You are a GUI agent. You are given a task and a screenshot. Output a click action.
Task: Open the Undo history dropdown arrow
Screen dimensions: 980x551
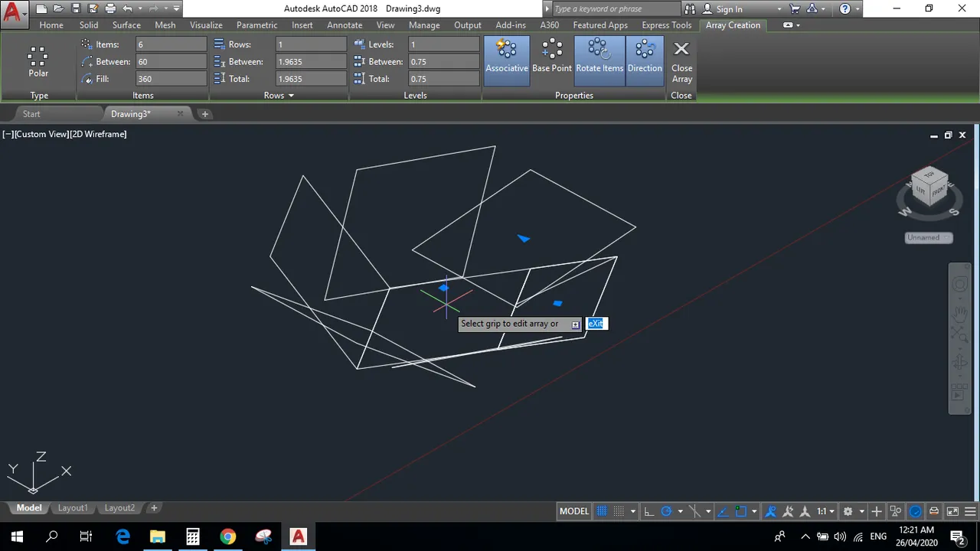(140, 9)
